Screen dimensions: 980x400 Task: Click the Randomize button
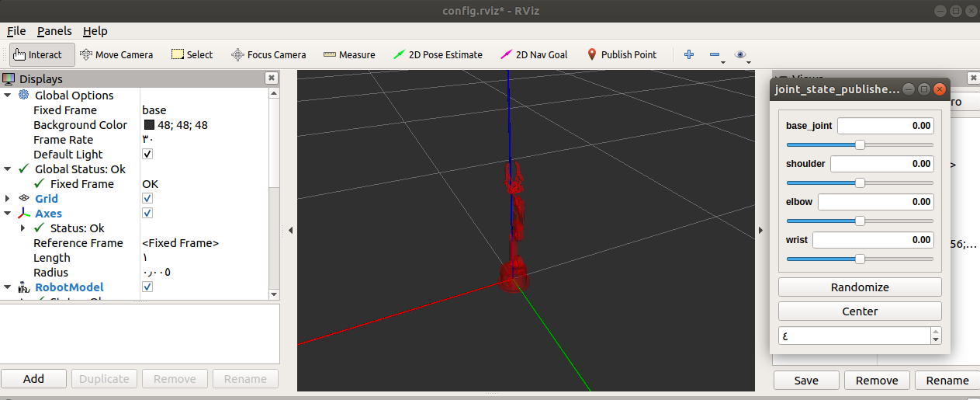click(x=860, y=287)
